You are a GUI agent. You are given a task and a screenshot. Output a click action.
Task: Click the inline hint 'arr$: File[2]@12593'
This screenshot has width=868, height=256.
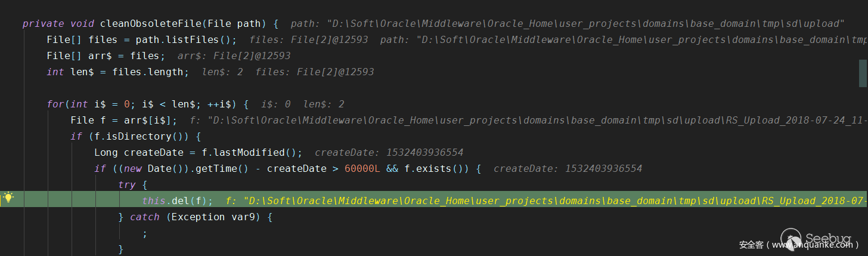(234, 56)
